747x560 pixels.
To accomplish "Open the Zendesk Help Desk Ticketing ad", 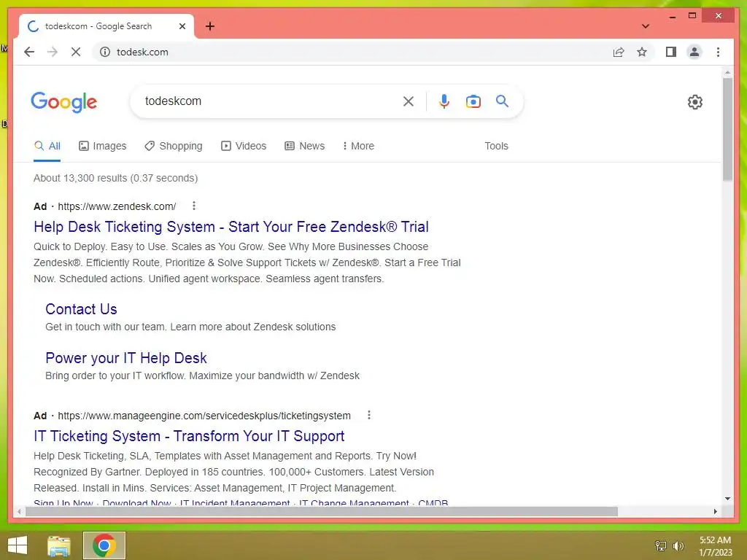I will click(231, 227).
